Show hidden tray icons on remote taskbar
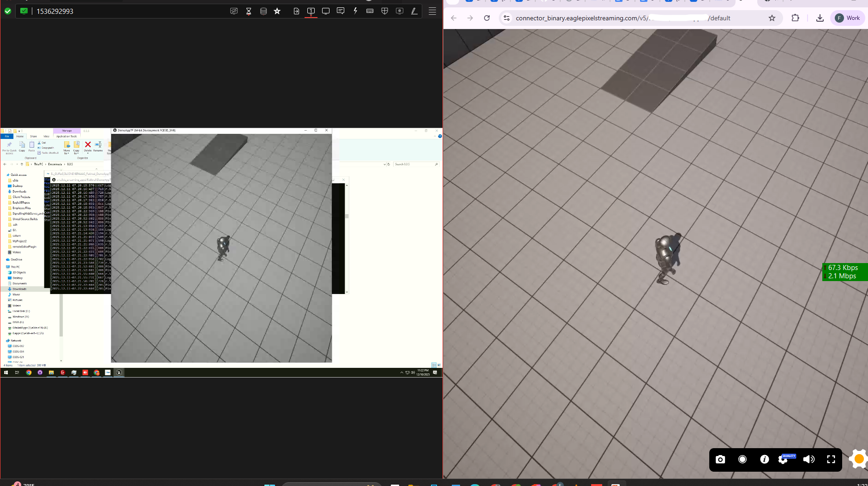The height and width of the screenshot is (486, 868). pos(401,372)
